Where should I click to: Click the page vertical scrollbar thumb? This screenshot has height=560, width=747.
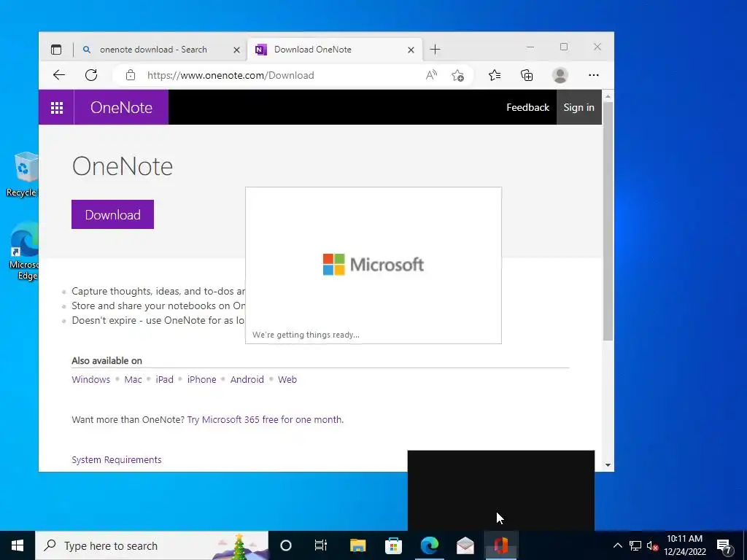(608, 222)
